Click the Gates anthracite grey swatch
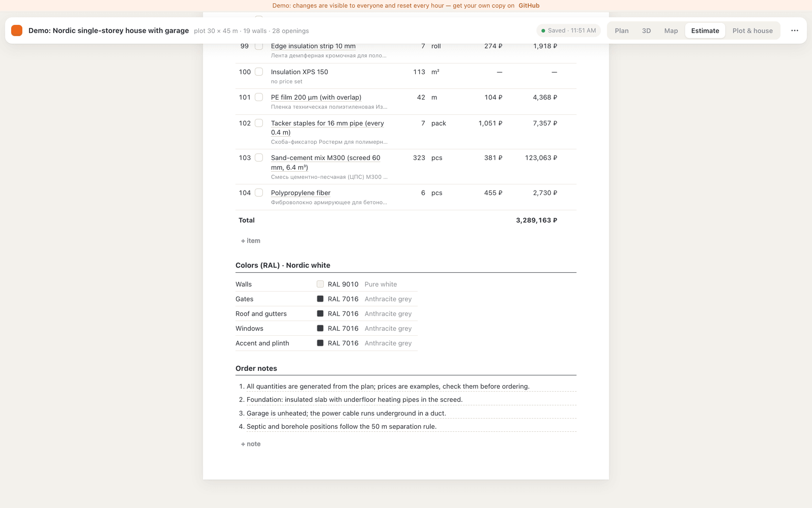812x508 pixels. pyautogui.click(x=320, y=299)
